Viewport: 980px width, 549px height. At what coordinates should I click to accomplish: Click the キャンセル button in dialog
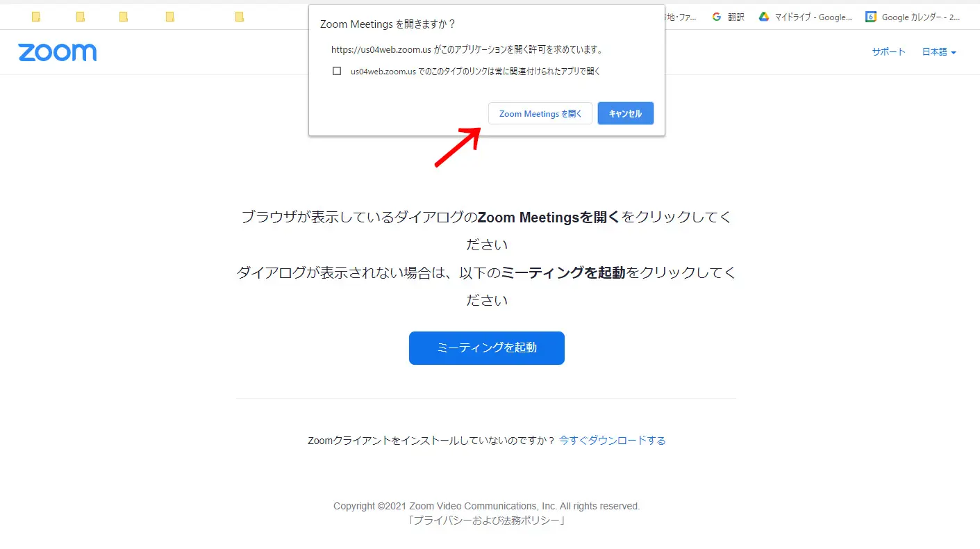(625, 113)
